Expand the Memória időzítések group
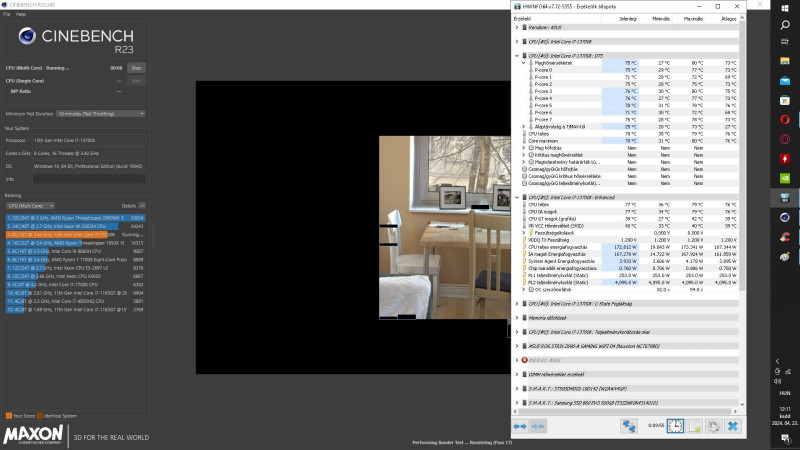Image resolution: width=800 pixels, height=450 pixels. click(x=517, y=318)
